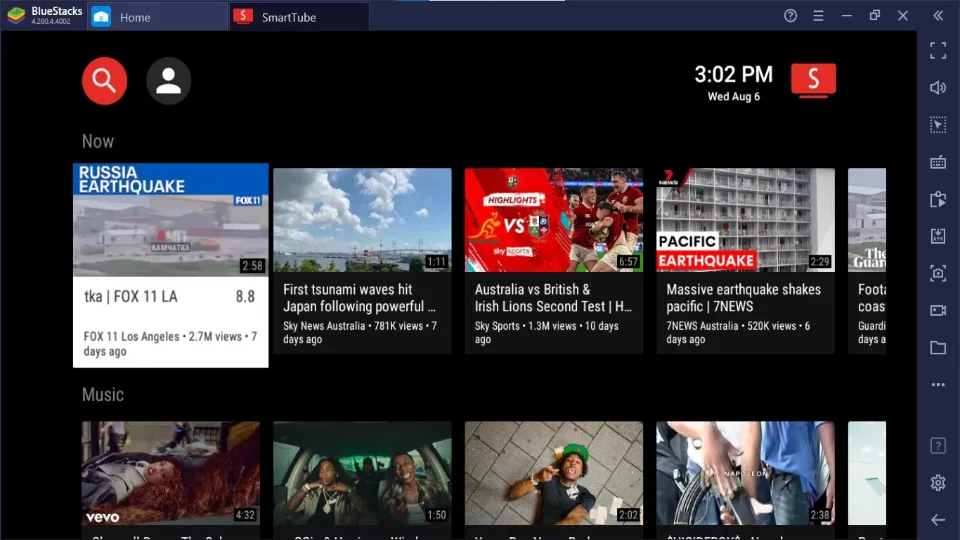This screenshot has width=960, height=540.
Task: Open First tsunami waves hit Japan video
Action: click(362, 261)
